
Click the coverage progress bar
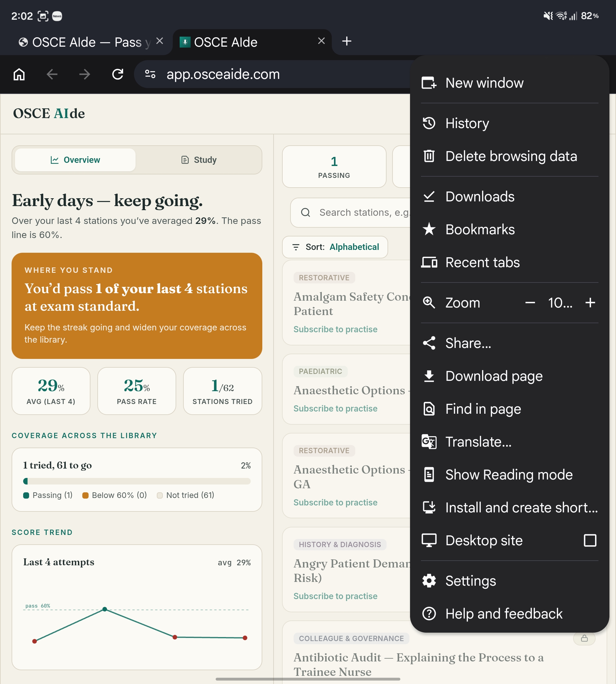click(137, 481)
